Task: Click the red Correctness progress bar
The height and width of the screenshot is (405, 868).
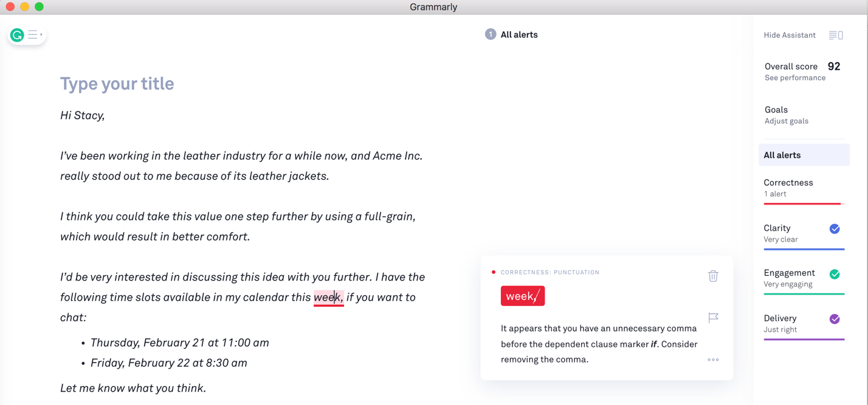Action: (804, 204)
